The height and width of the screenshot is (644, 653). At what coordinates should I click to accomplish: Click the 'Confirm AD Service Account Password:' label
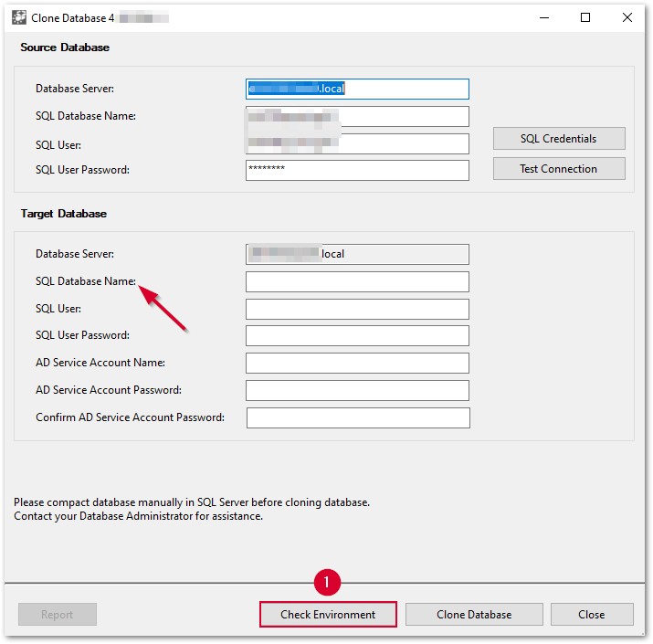click(130, 417)
